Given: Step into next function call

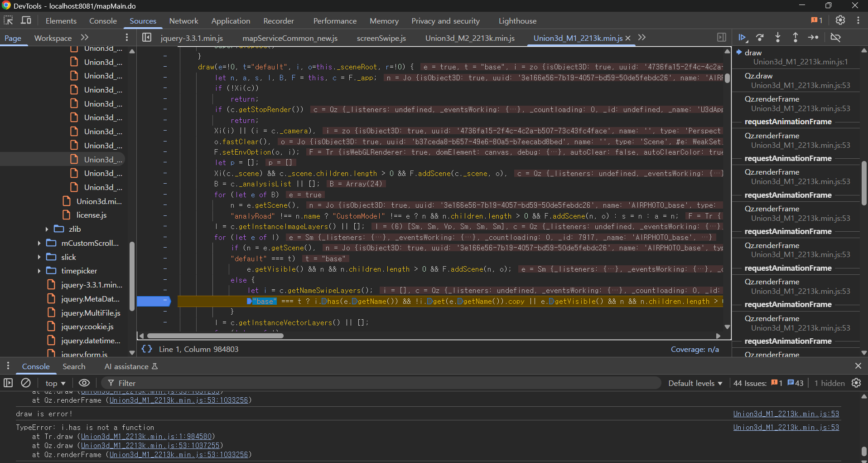Looking at the screenshot, I should (778, 38).
